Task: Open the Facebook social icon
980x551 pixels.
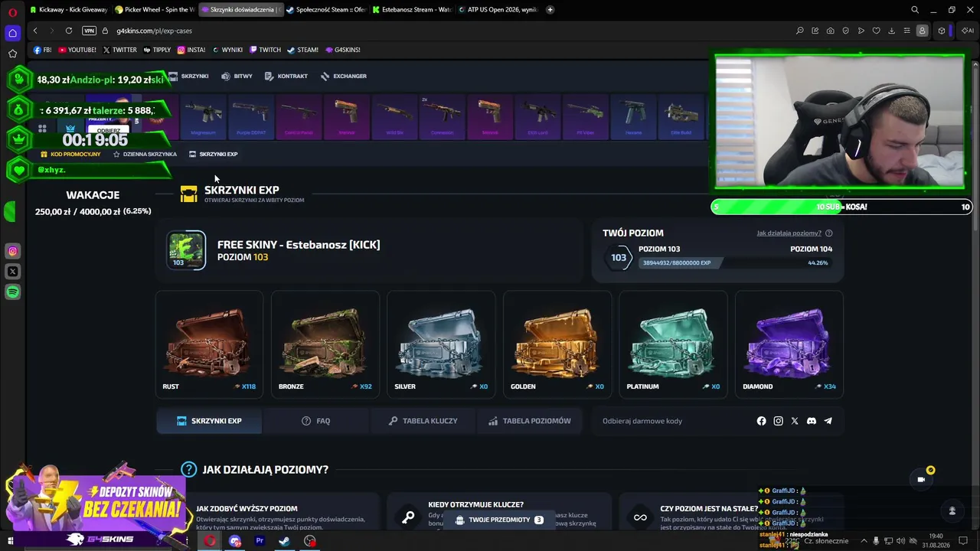Action: coord(761,421)
